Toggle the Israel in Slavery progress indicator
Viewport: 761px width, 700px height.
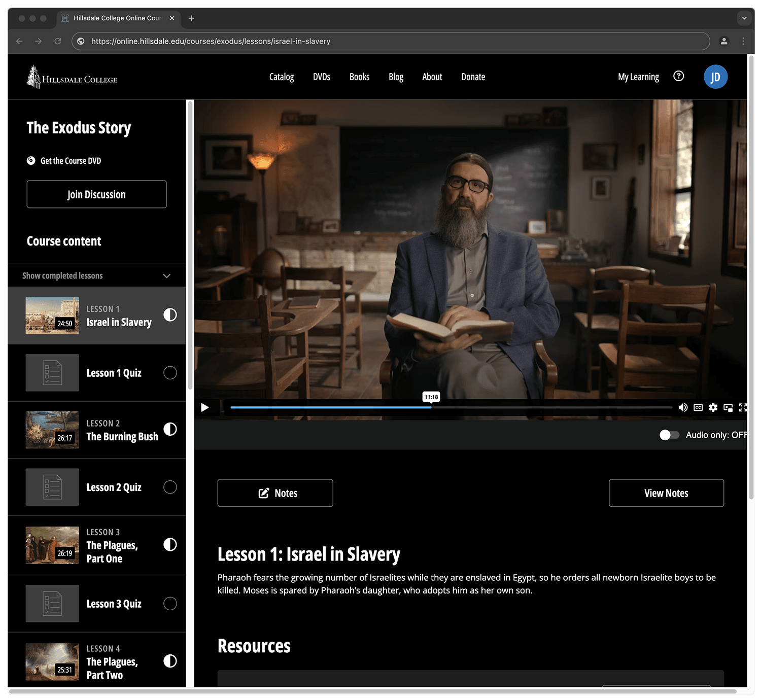point(169,315)
